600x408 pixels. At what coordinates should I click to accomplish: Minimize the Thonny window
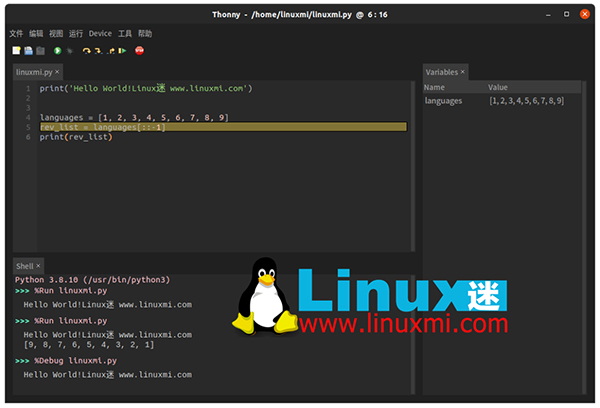(x=548, y=15)
